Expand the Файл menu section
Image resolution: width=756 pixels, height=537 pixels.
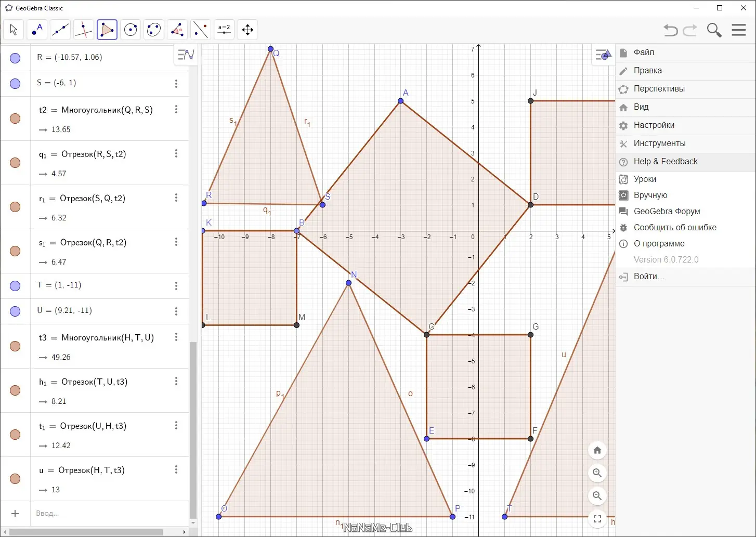685,53
